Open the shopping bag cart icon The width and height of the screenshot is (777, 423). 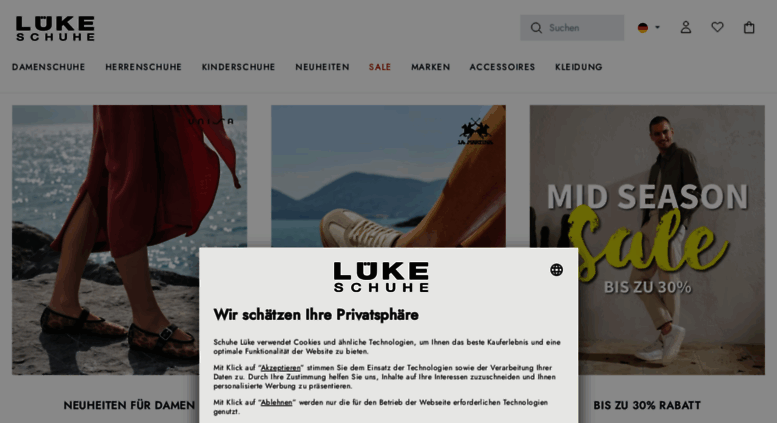click(749, 27)
